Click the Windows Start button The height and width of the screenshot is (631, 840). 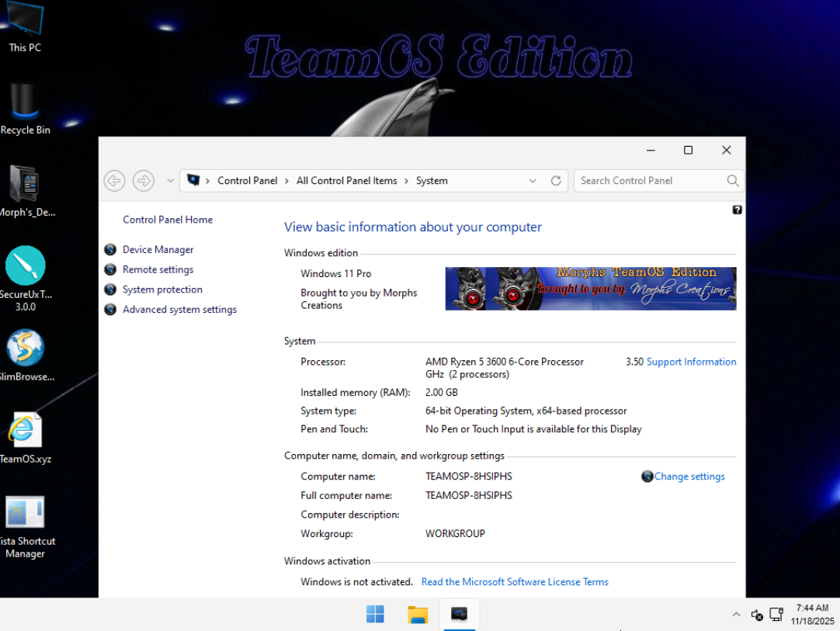coord(375,615)
